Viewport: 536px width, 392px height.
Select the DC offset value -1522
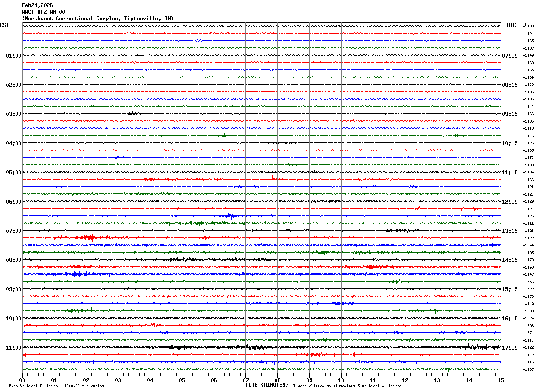tap(528, 289)
